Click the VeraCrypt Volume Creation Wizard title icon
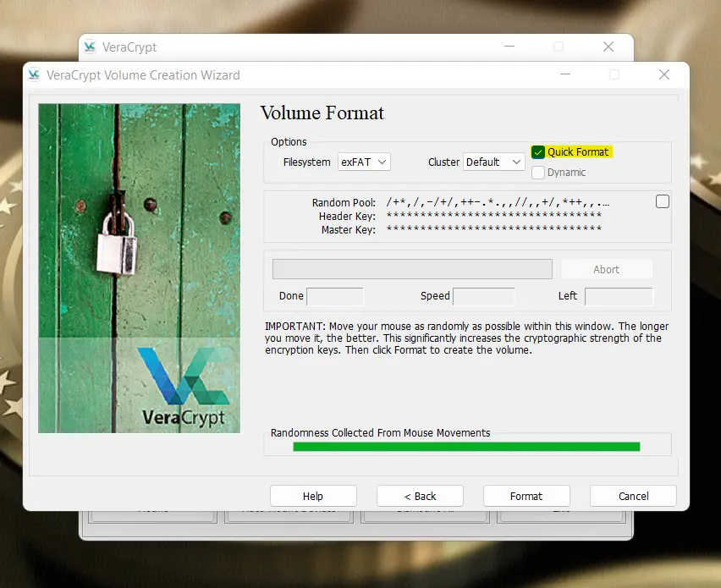The width and height of the screenshot is (721, 588). (x=34, y=74)
